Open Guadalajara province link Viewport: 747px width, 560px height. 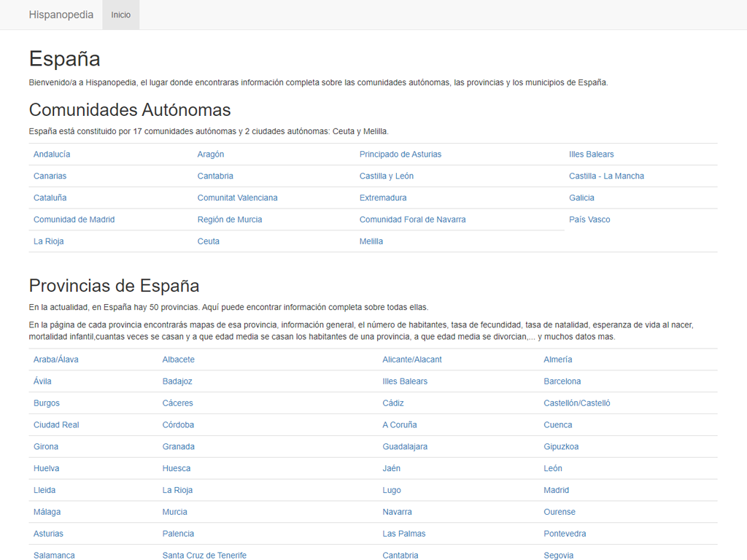tap(405, 448)
